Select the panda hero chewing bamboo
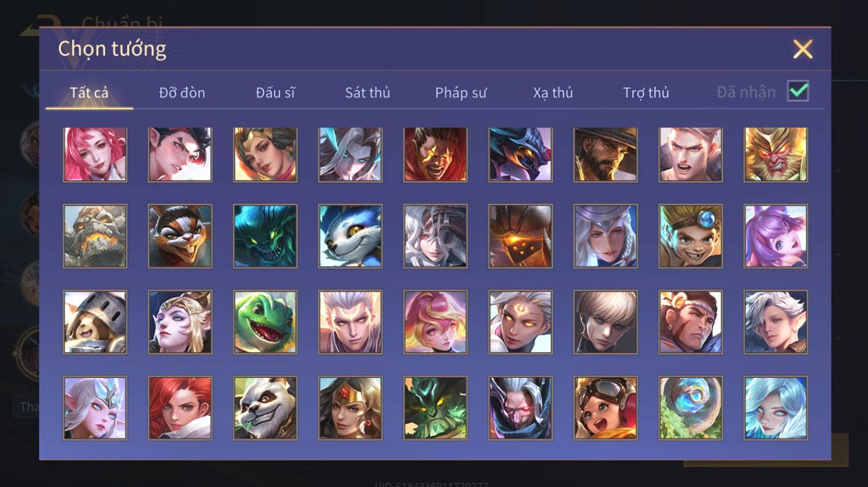868x487 pixels. click(265, 408)
